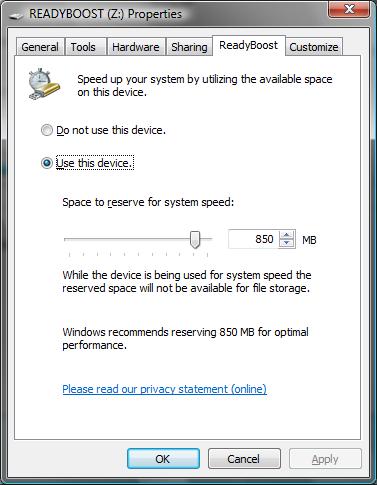Decrease reserved space with the down arrow
Screen dimensions: 377x485
point(286,243)
